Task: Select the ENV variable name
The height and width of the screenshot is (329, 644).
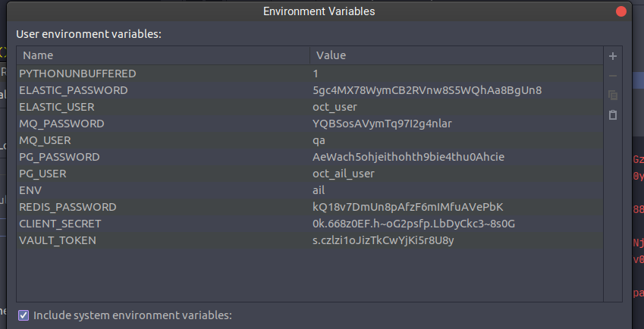Action: coord(30,190)
